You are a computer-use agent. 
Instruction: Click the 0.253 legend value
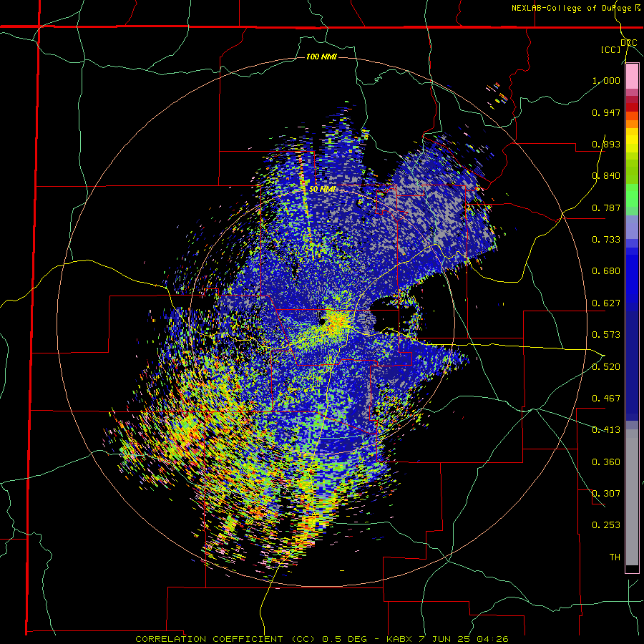[x=606, y=525]
